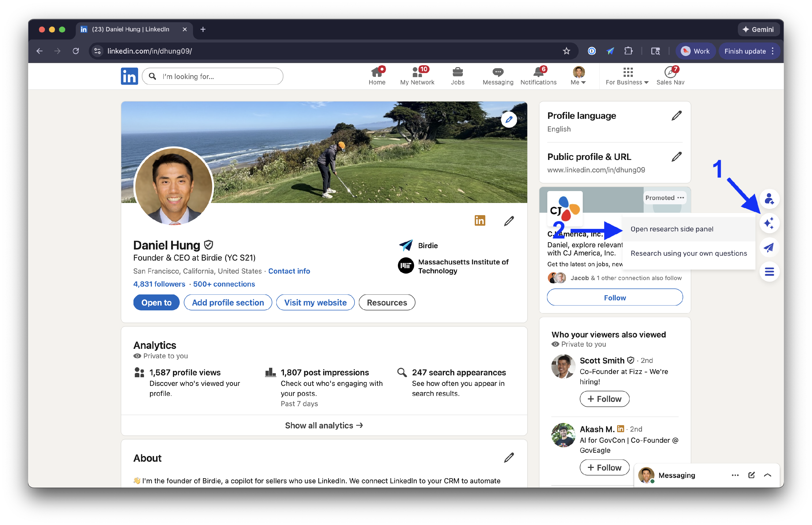Click the Birdie paper plane sidebar icon

[769, 248]
